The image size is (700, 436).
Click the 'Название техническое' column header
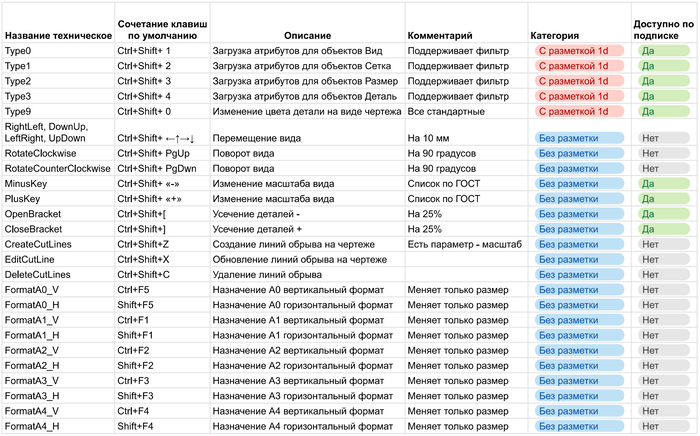[58, 35]
